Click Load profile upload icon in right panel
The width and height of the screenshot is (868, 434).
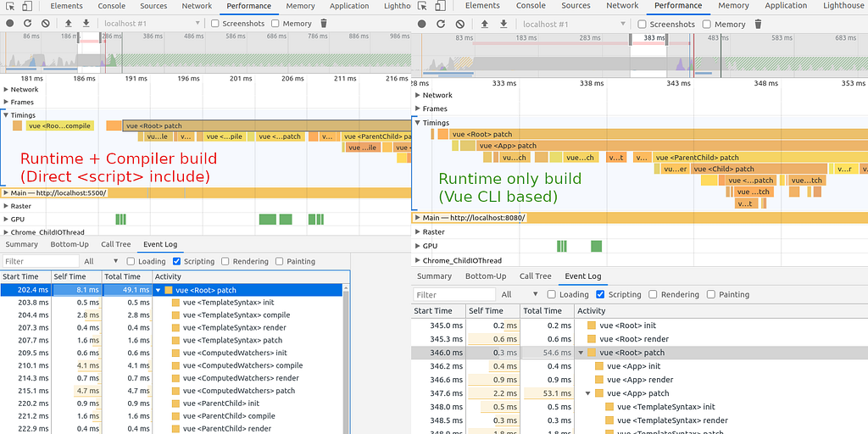point(484,24)
